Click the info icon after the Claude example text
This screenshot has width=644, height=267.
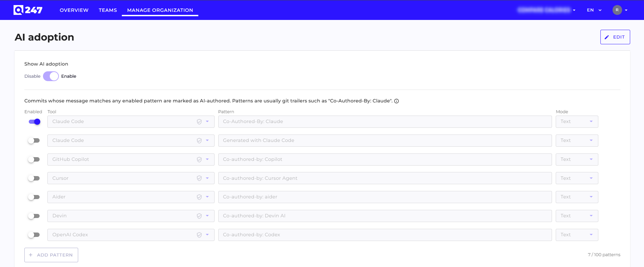(396, 101)
